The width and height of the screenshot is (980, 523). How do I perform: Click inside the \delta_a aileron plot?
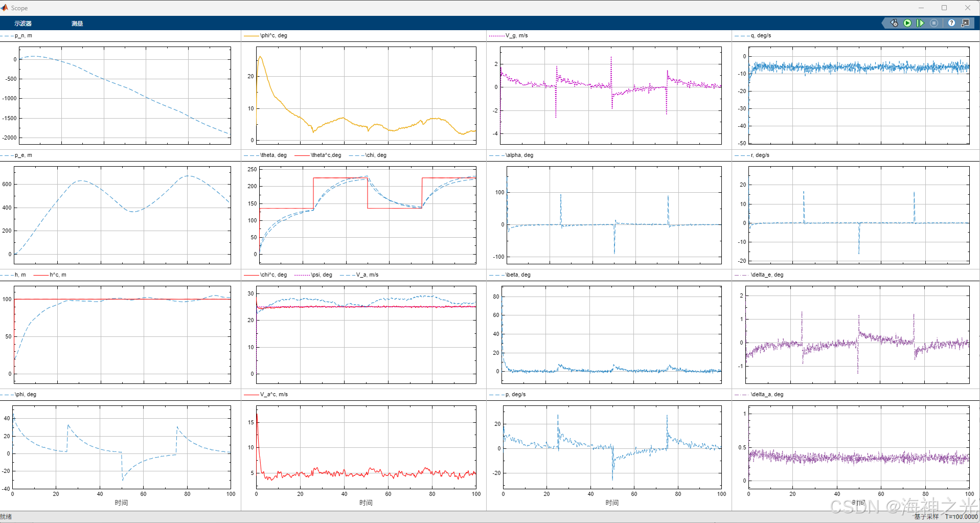pyautogui.click(x=859, y=447)
